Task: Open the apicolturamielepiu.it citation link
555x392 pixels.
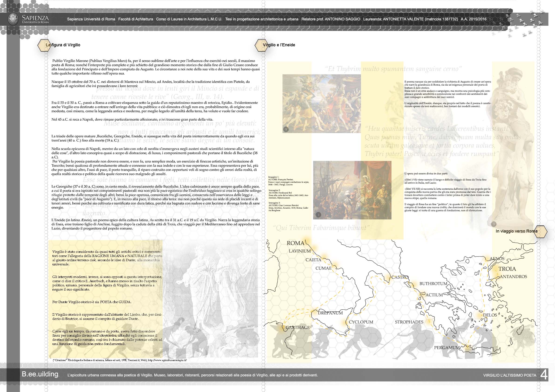Action: click(x=167, y=360)
